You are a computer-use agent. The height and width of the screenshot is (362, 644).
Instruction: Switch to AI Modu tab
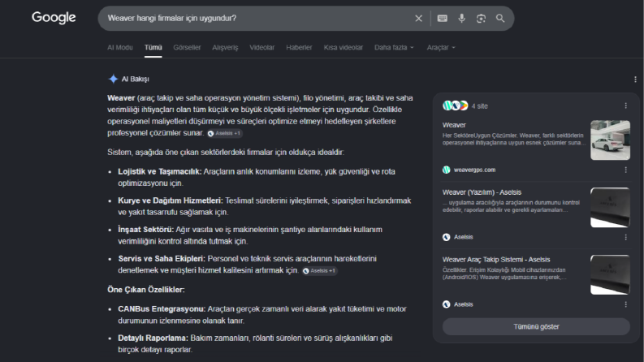(x=120, y=48)
